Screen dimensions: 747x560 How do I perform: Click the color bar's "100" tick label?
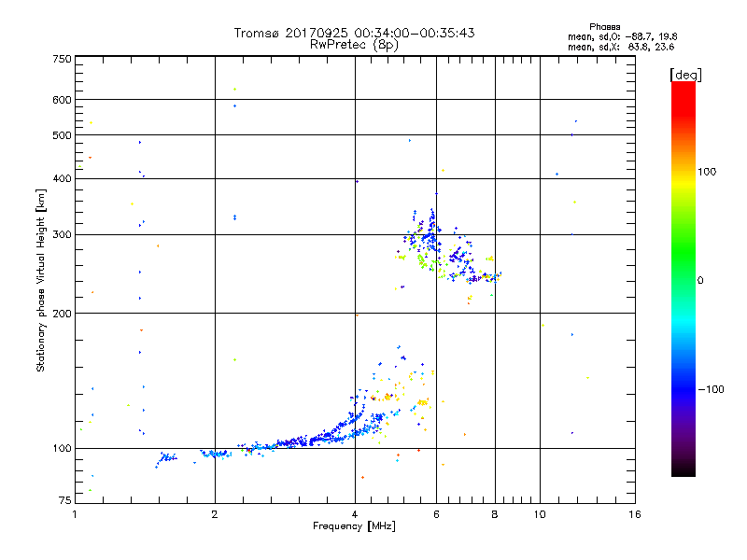(x=707, y=172)
